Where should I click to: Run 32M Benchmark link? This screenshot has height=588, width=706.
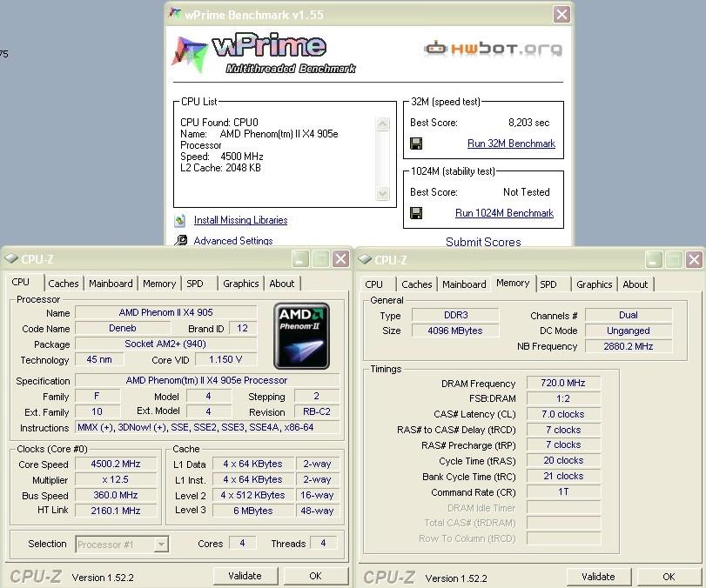coord(511,144)
